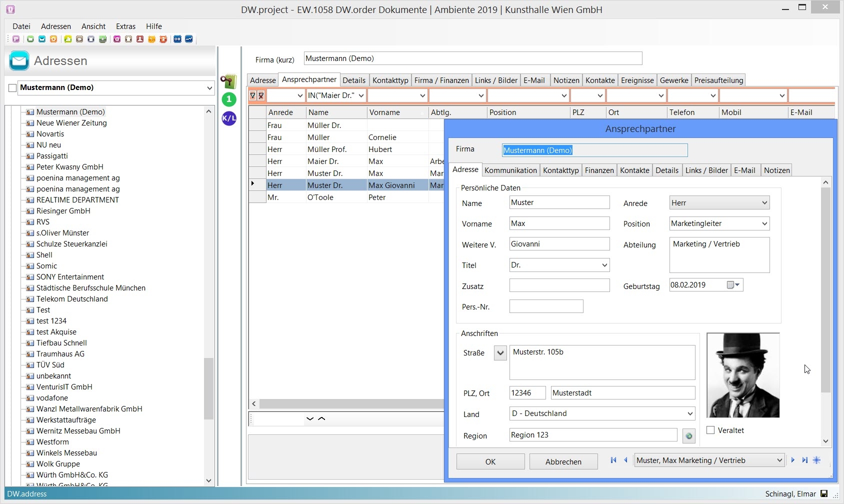This screenshot has height=504, width=844.
Task: Click the purple K/L circle icon
Action: [x=229, y=118]
